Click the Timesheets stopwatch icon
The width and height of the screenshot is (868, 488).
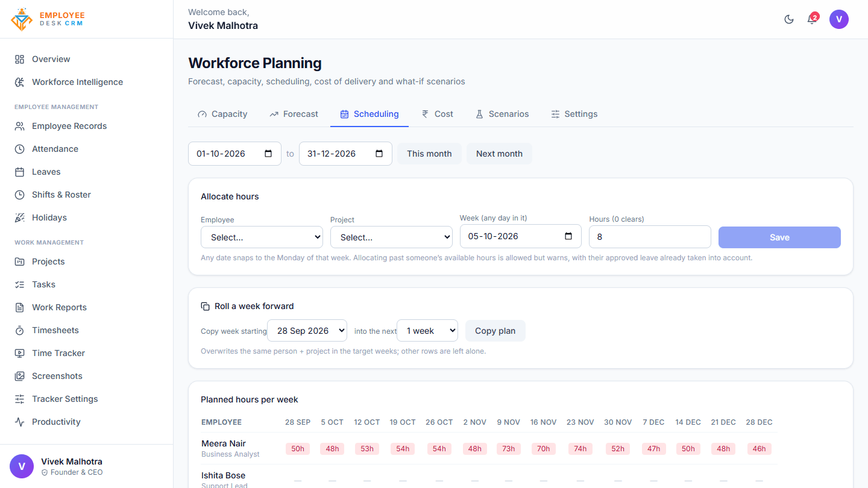[20, 330]
